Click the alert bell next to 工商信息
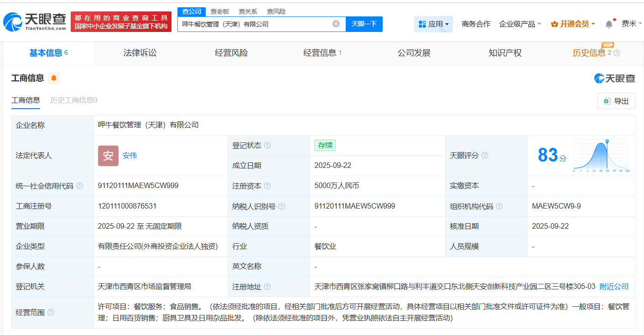 click(x=54, y=78)
